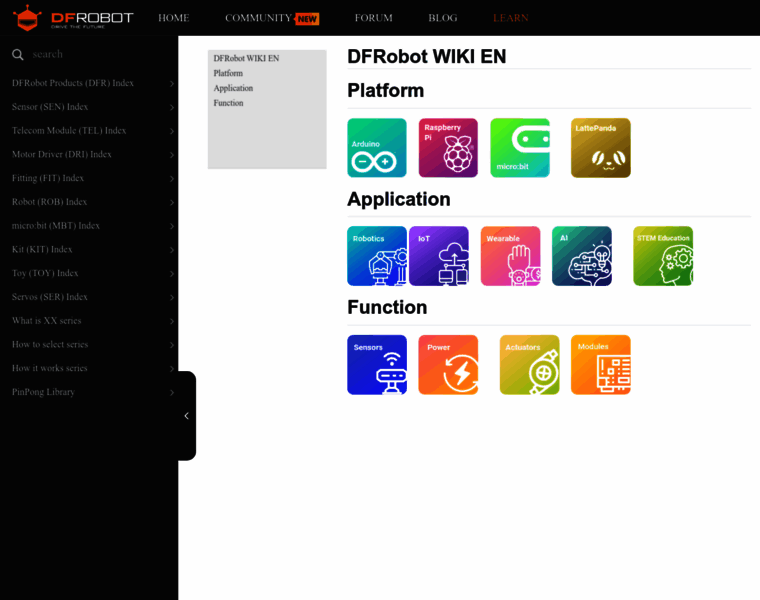Open the Actuators function tile
This screenshot has width=760, height=600.
tap(529, 364)
